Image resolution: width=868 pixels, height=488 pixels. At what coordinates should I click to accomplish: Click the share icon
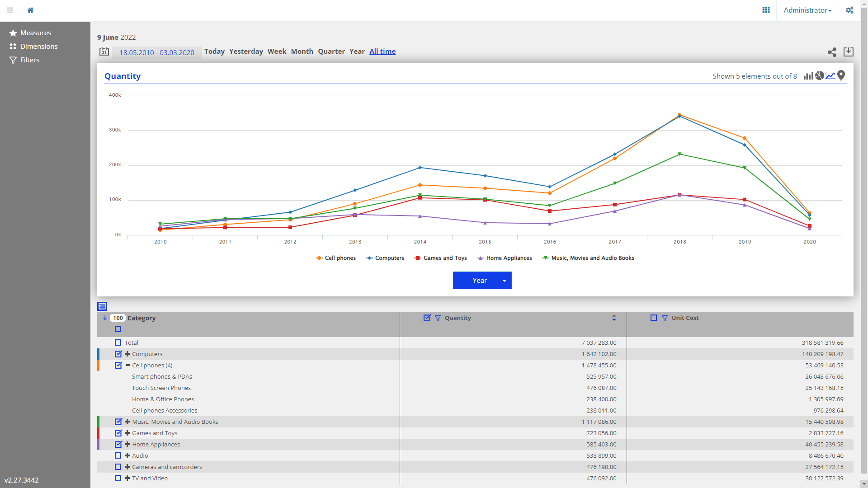pos(832,52)
